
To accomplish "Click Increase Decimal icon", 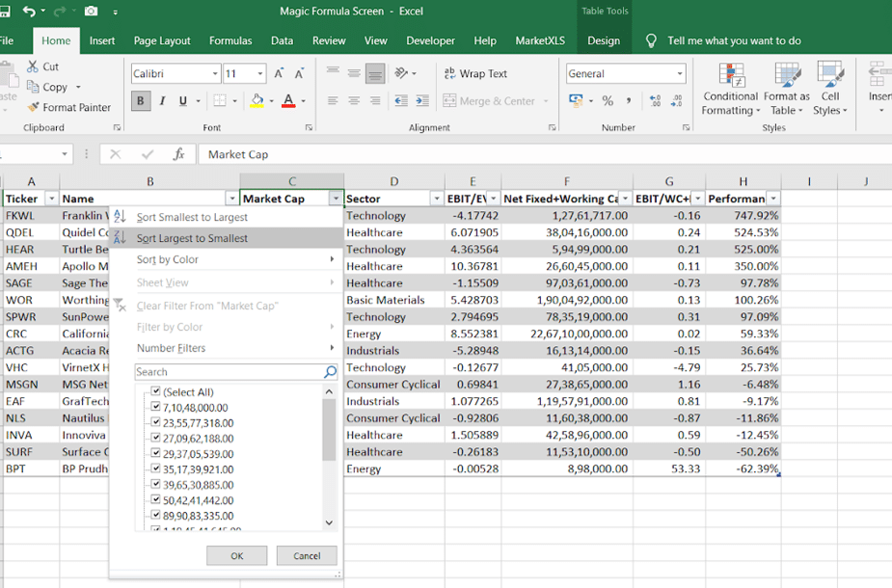I will coord(655,100).
